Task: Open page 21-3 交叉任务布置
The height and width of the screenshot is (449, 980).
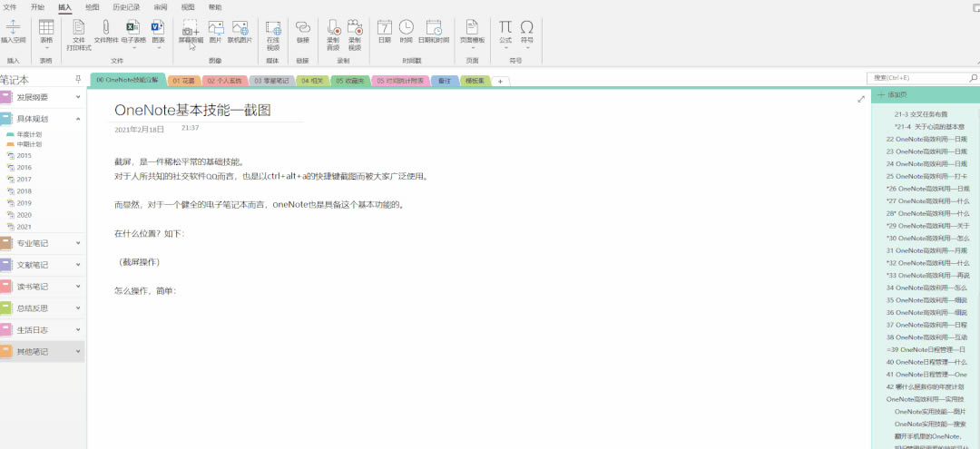Action: point(921,114)
